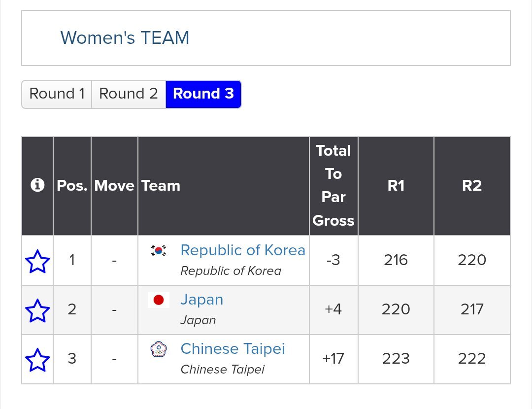The height and width of the screenshot is (409, 532).
Task: Open the Japan team link
Action: [x=201, y=300]
